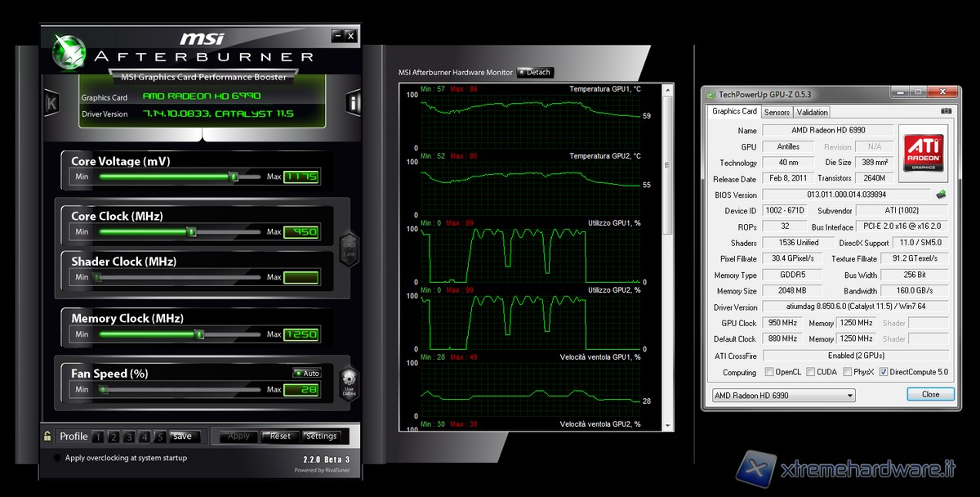Click the profile lock padlock icon

(x=48, y=437)
